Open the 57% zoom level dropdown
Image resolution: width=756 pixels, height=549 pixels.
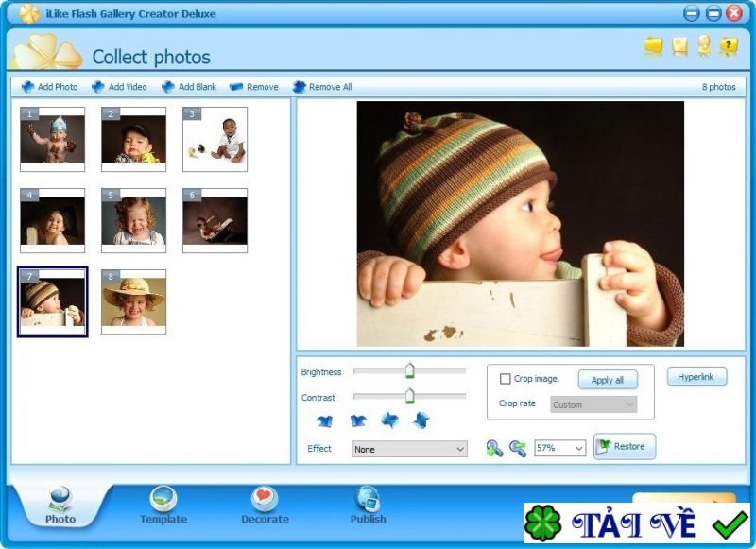[x=558, y=448]
